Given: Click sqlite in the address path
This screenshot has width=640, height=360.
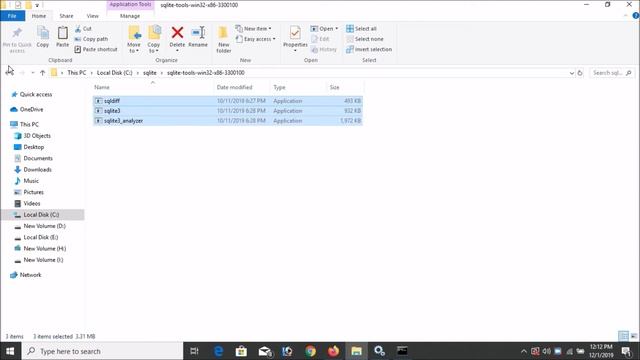Looking at the screenshot, I should point(150,73).
